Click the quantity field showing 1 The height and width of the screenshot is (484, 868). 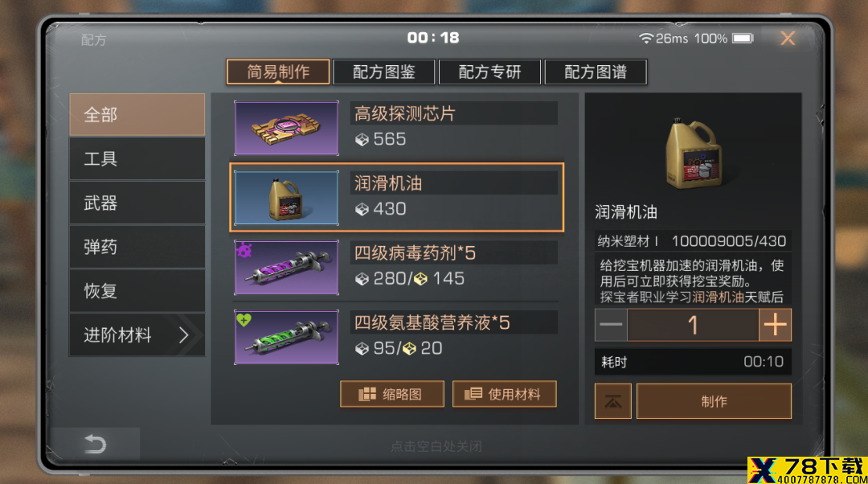point(693,325)
